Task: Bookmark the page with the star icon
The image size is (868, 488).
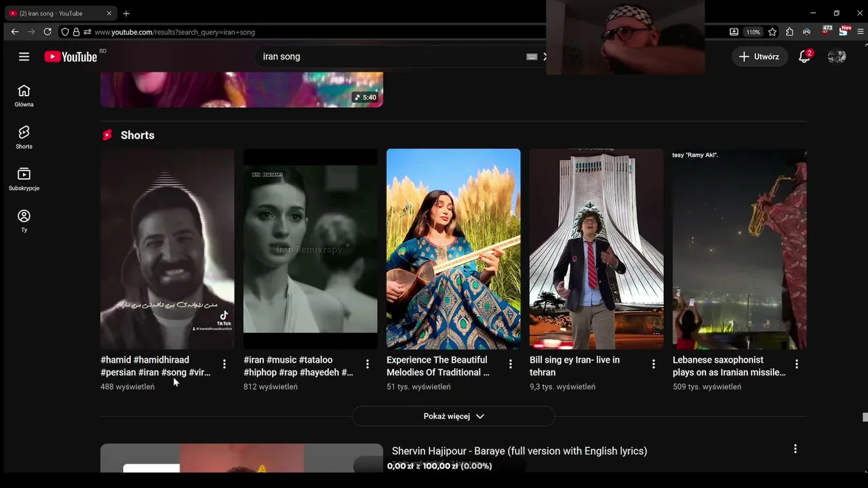Action: [772, 32]
